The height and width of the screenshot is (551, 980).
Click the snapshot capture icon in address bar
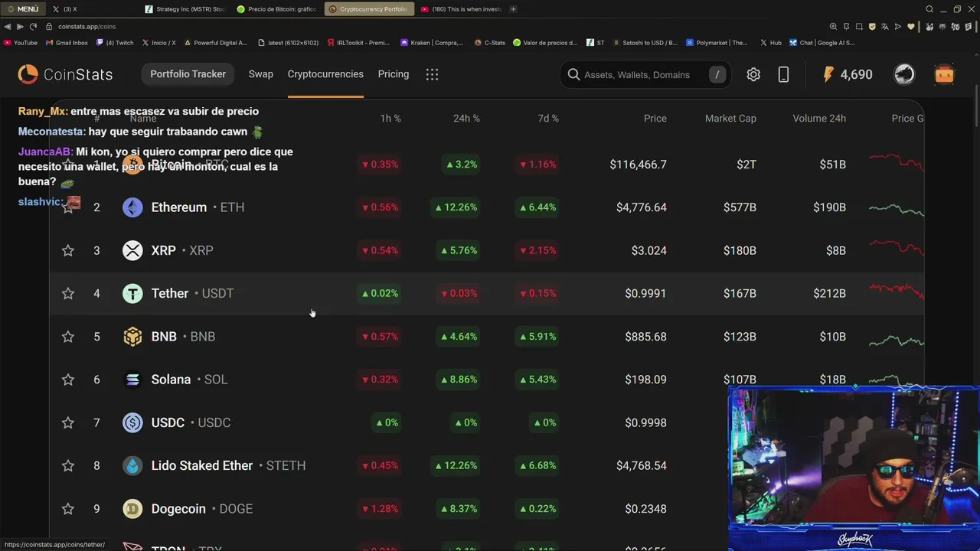click(860, 26)
